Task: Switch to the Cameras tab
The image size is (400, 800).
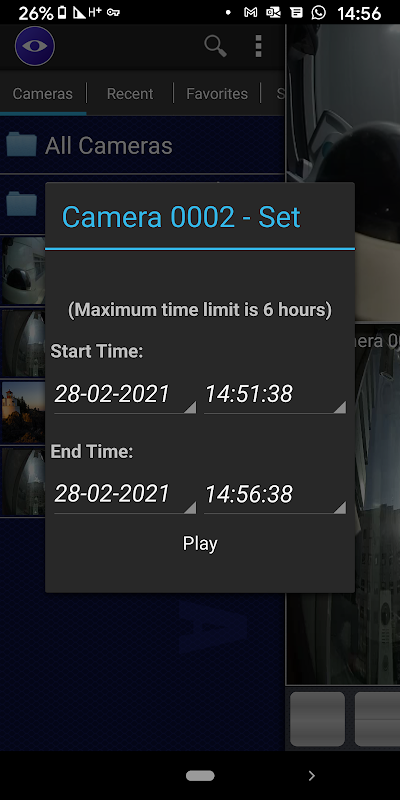Action: 43,94
